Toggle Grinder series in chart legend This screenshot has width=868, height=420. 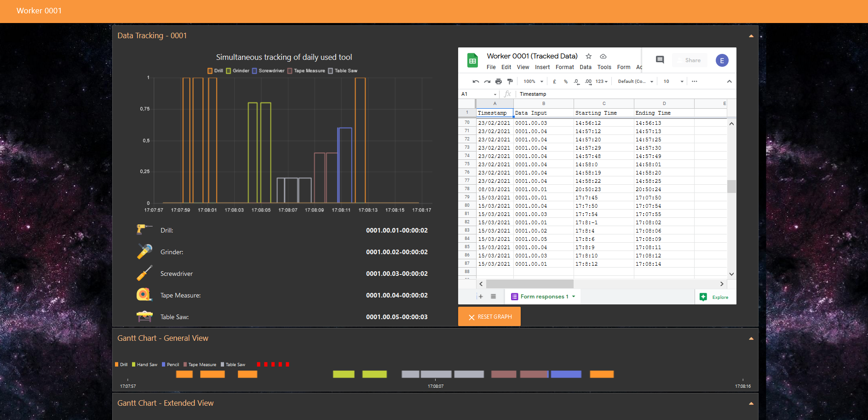pos(237,71)
